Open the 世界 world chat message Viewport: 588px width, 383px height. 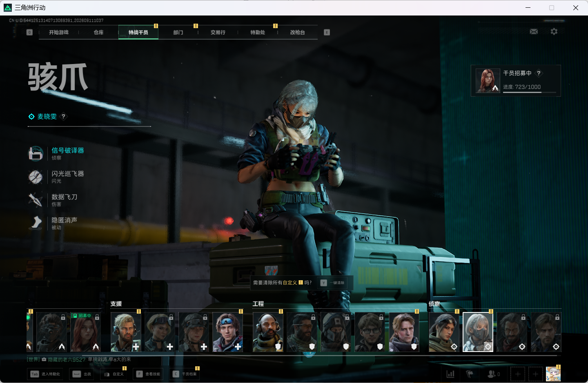79,359
